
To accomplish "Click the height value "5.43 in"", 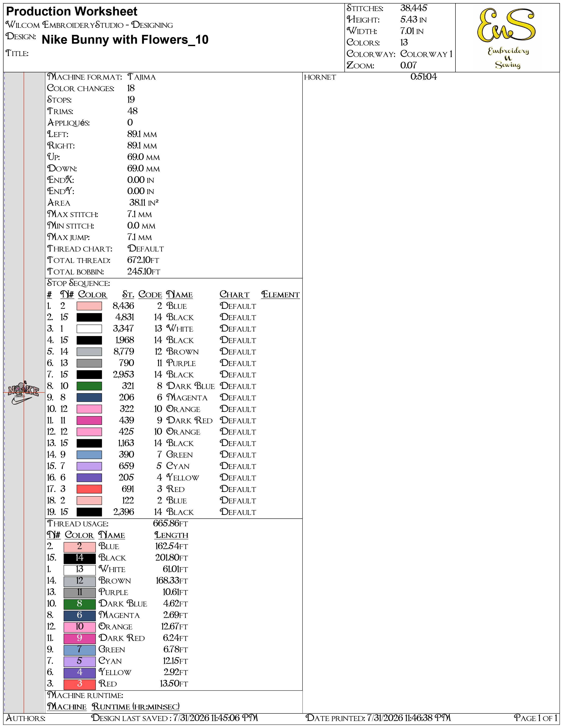I will 414,20.
